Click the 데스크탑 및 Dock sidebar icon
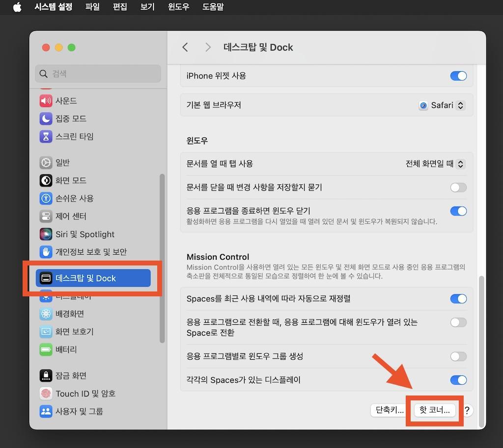 [x=46, y=278]
